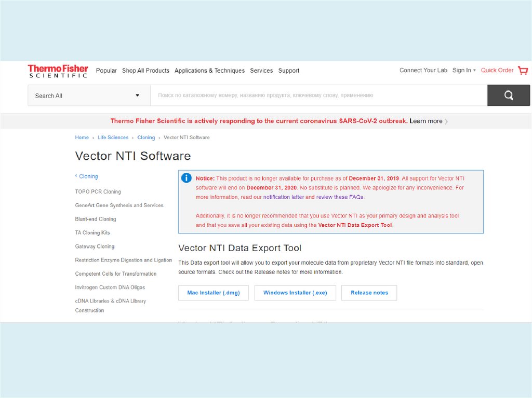Viewport: 532px width, 398px height.
Task: Open the notification letter link
Action: (x=283, y=197)
